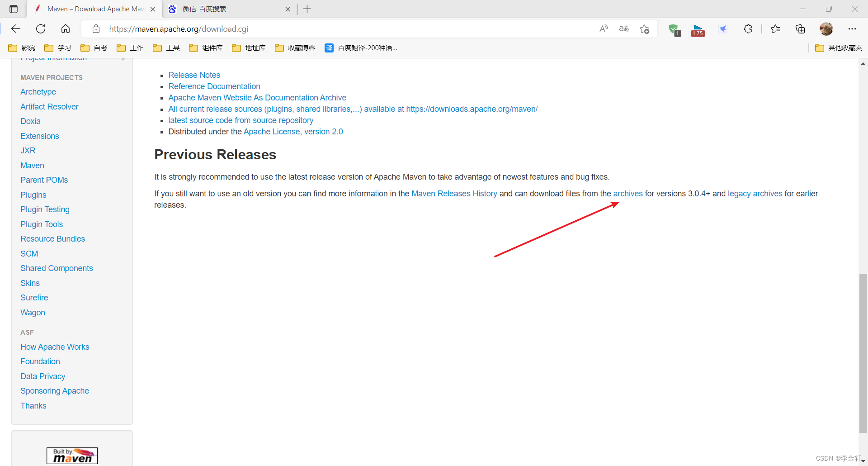The width and height of the screenshot is (868, 466).
Task: Activate Read aloud icon
Action: [x=604, y=29]
